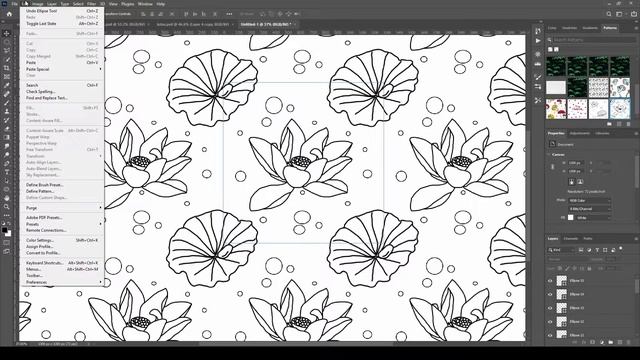The image size is (640, 360).
Task: Toggle visibility of the fourth Ellipse layer
Action: [550, 322]
